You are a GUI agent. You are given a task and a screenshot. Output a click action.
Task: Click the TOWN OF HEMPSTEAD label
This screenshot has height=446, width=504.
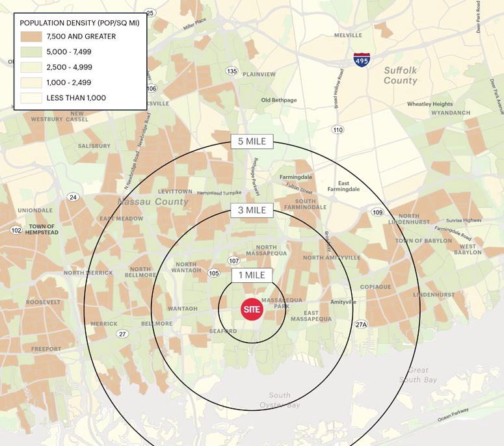[x=42, y=229]
